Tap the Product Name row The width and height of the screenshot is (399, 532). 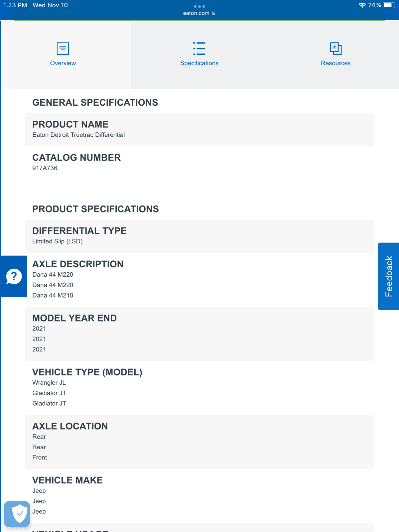point(199,130)
